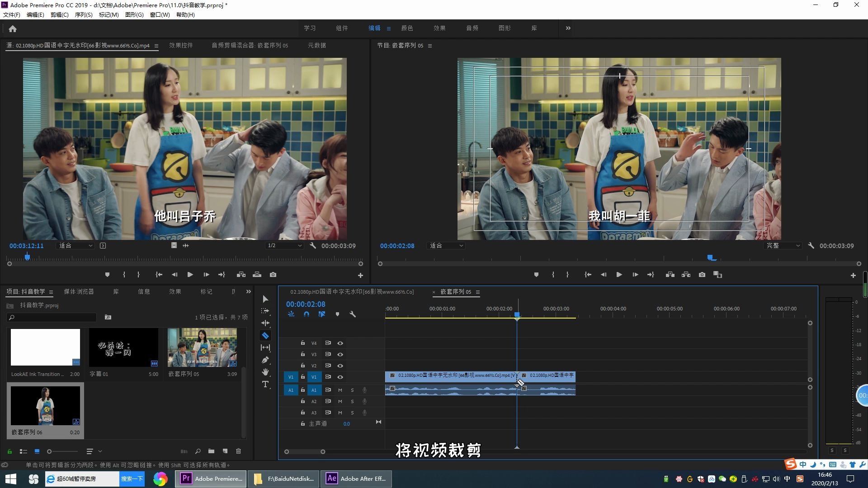
Task: Select the Type tool
Action: [x=265, y=384]
